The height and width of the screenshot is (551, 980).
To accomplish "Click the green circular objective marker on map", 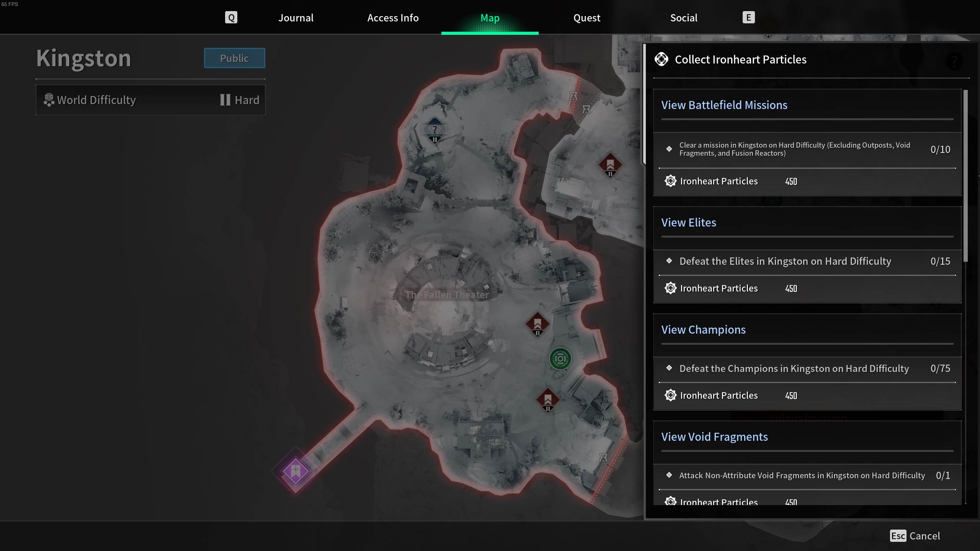I will [x=561, y=359].
